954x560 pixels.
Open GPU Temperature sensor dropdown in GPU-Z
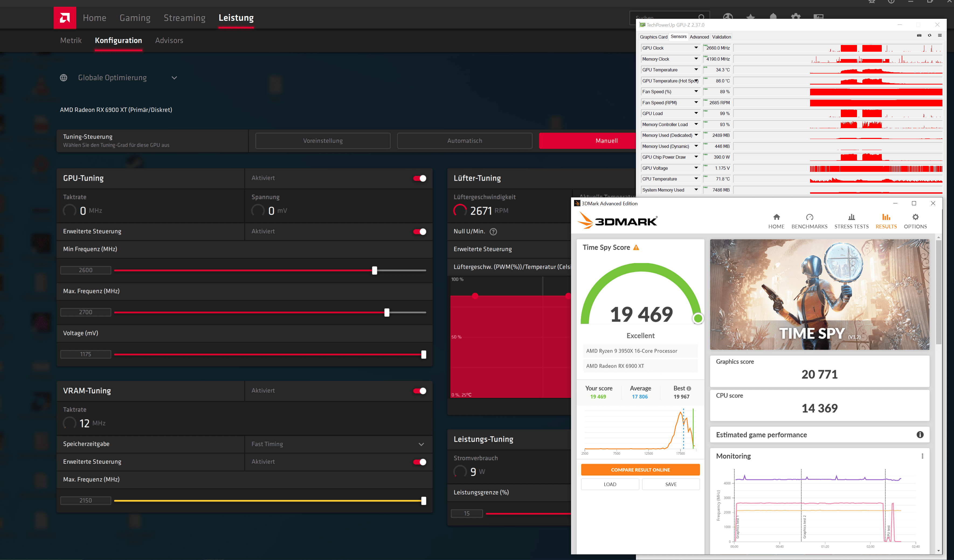point(696,69)
